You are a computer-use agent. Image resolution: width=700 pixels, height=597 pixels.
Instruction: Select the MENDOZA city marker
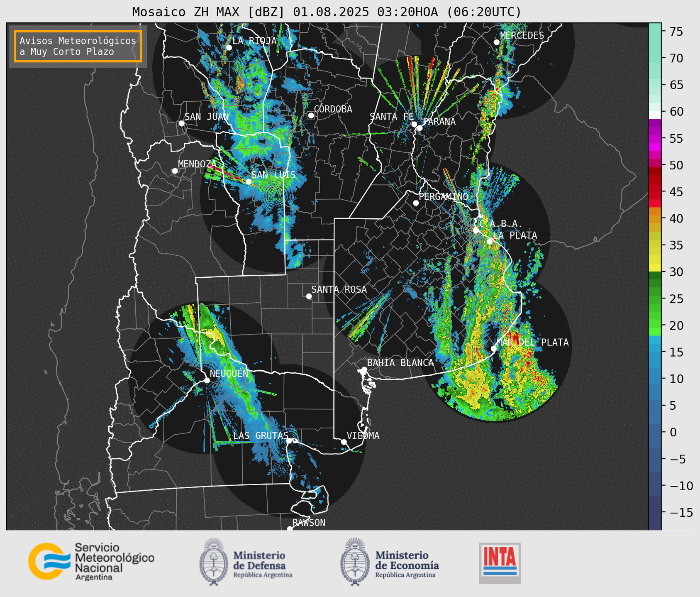(175, 171)
